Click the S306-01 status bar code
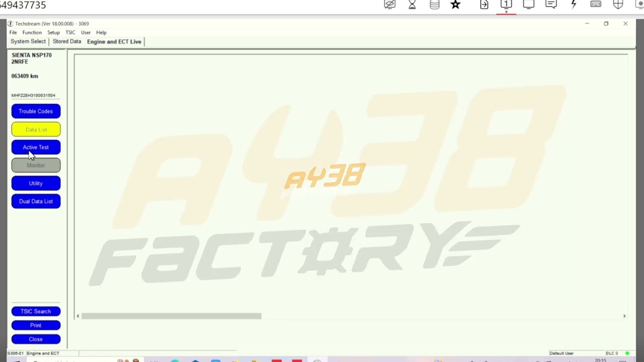 coord(15,353)
